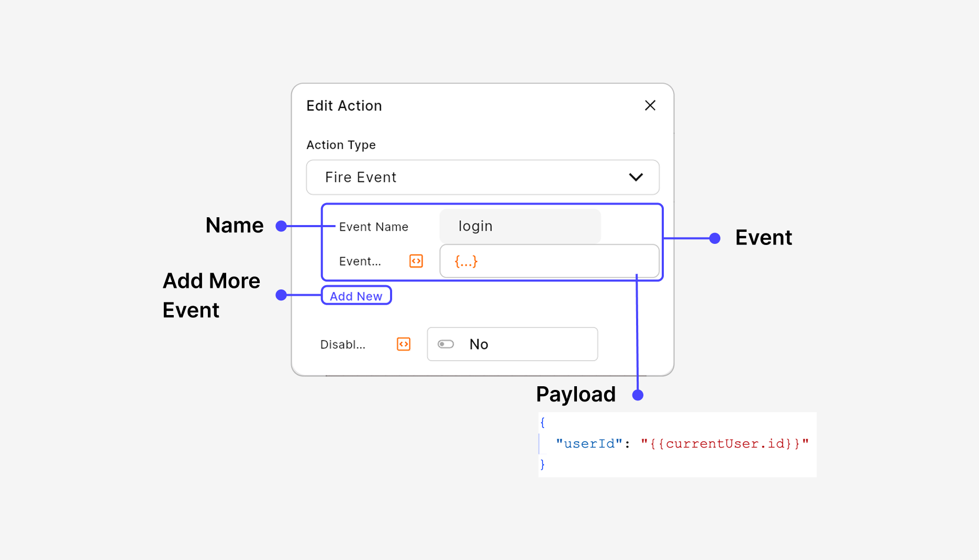Image resolution: width=979 pixels, height=560 pixels.
Task: Add another event with Add New
Action: [x=356, y=296]
